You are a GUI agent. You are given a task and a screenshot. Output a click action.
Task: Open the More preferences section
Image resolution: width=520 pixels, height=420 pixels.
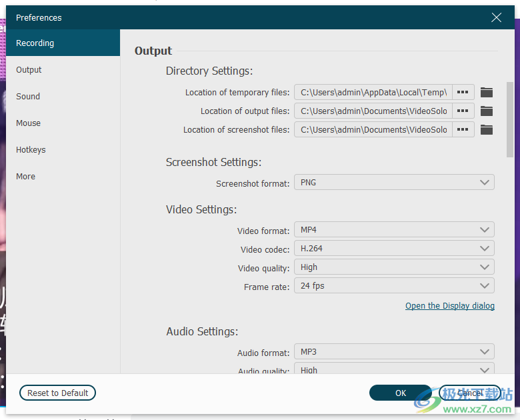pyautogui.click(x=63, y=176)
